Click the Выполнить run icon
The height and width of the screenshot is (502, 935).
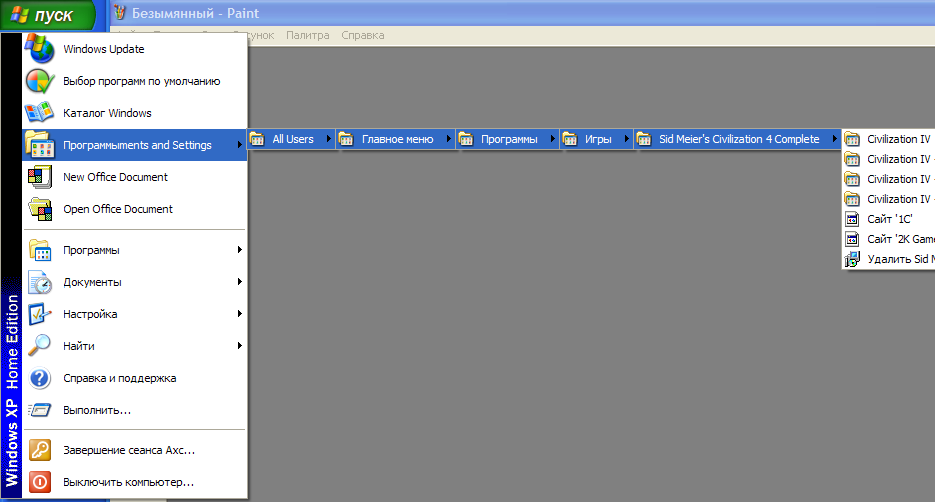[40, 410]
